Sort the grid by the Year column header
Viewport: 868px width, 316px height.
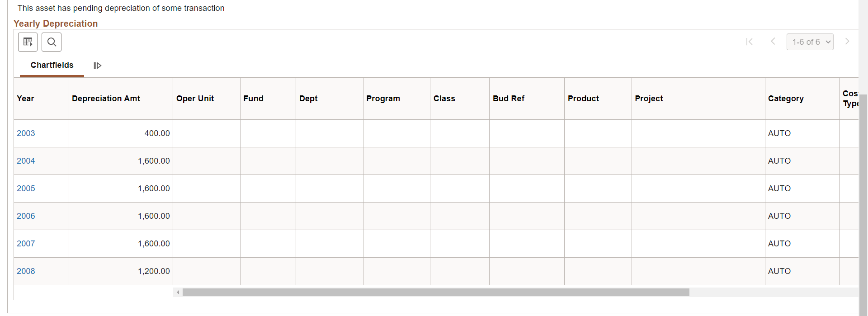click(25, 98)
